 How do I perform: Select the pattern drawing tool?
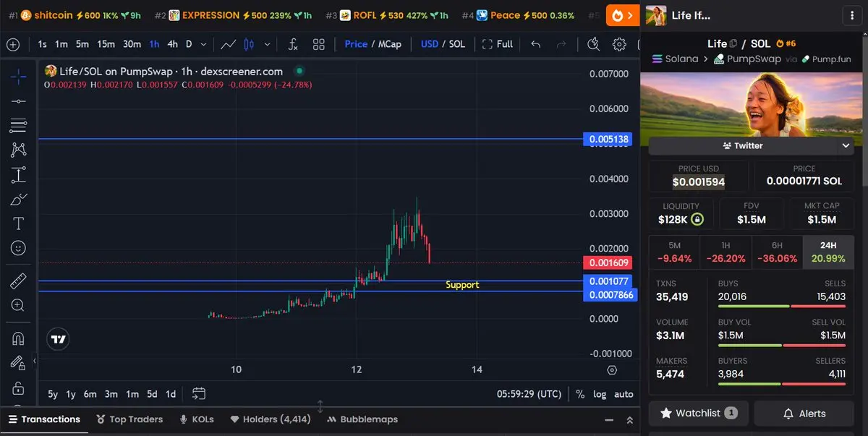(x=18, y=150)
